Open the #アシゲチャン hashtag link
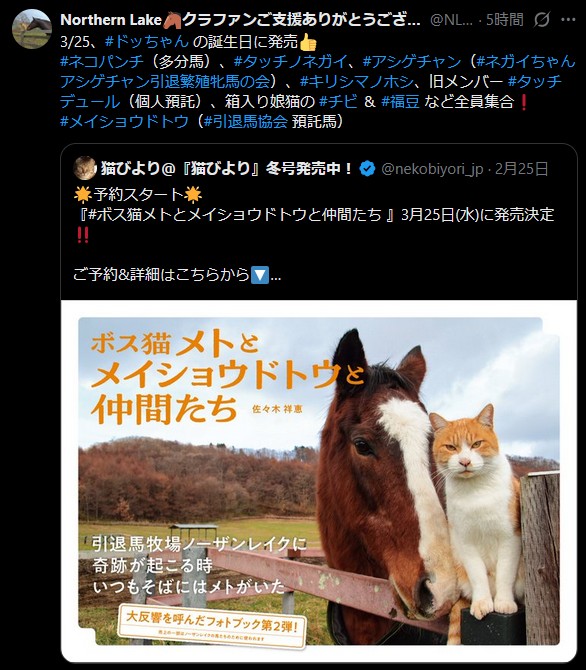Viewport: 586px width, 670px height. point(412,62)
